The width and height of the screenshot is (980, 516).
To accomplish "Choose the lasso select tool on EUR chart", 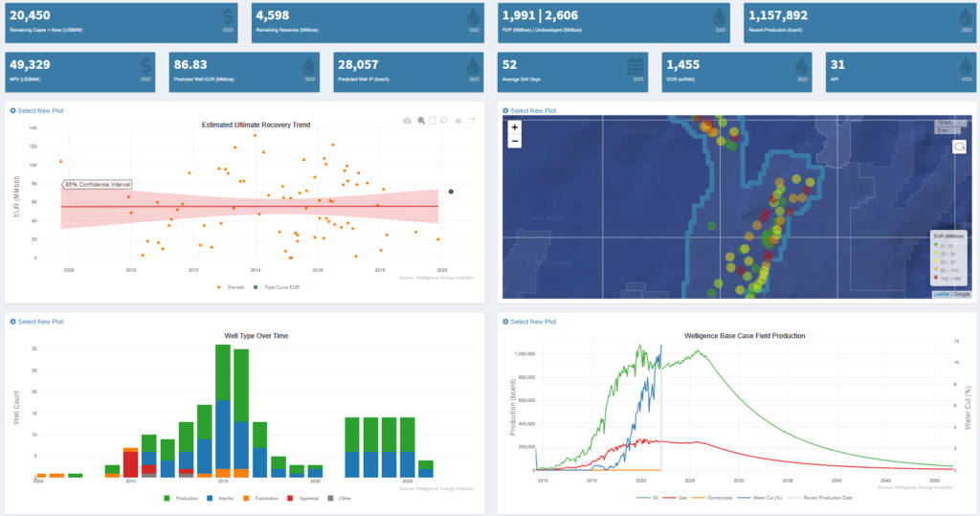I will tap(444, 121).
